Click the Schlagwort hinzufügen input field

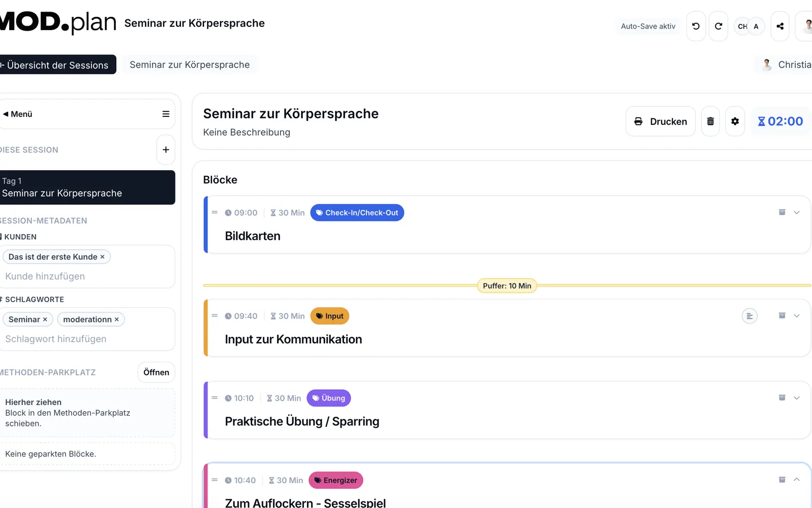pos(86,339)
